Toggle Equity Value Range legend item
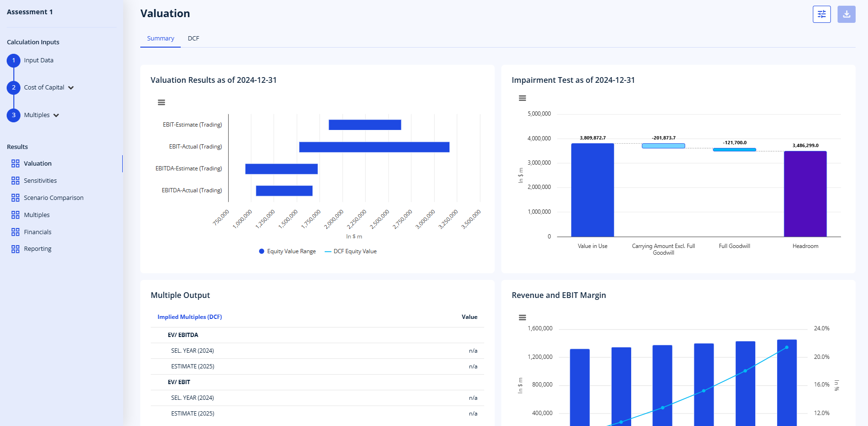This screenshot has width=868, height=426. pos(287,251)
